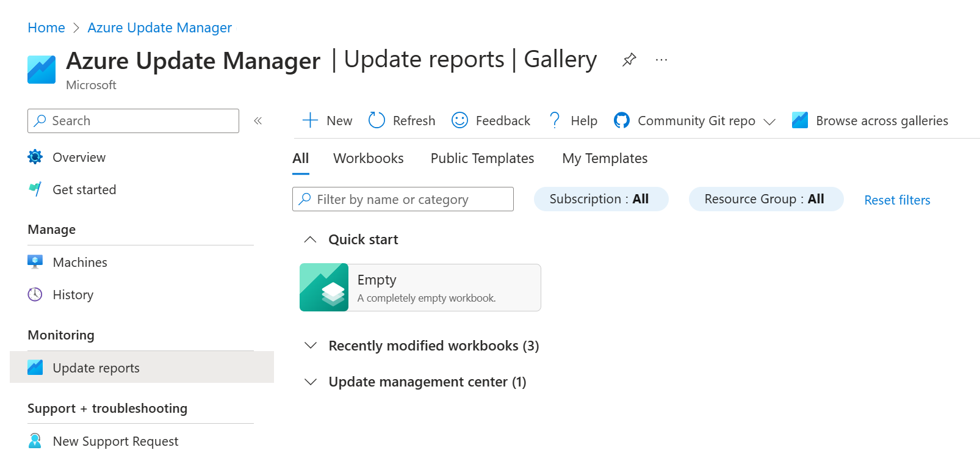Collapse the sidebar with the double chevron
980x472 pixels.
pos(258,121)
